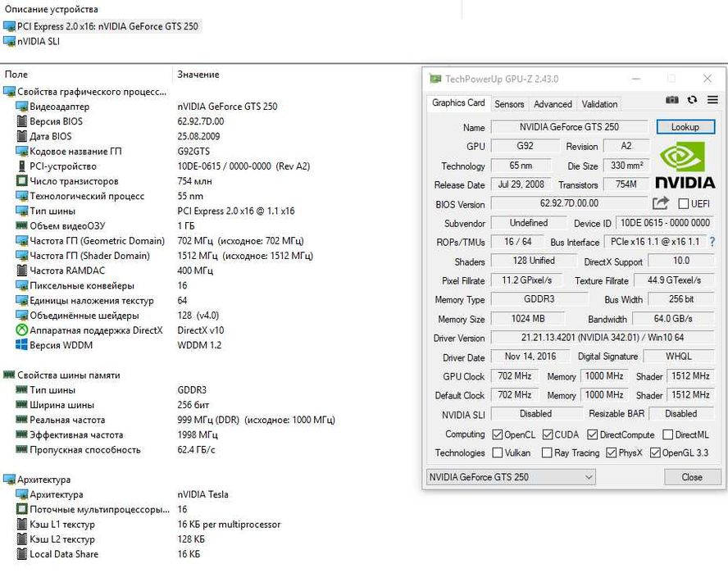Click the Lookup button
Image resolution: width=728 pixels, height=573 pixels.
pyautogui.click(x=685, y=127)
